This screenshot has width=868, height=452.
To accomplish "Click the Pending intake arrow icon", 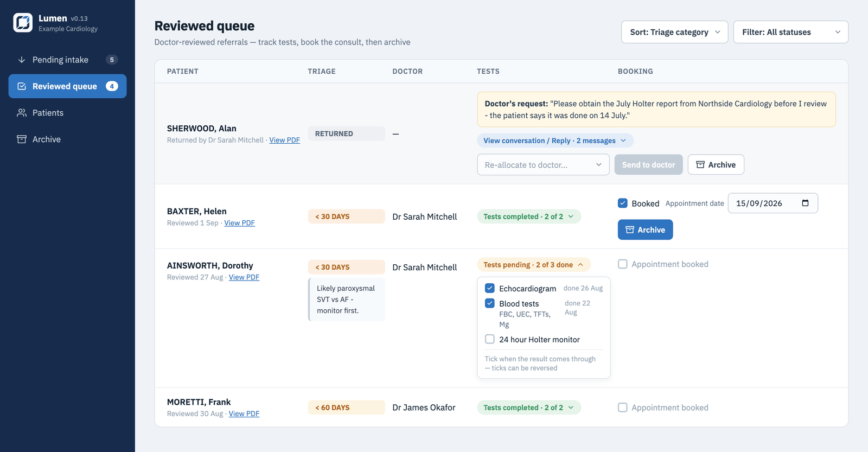I will click(x=22, y=60).
